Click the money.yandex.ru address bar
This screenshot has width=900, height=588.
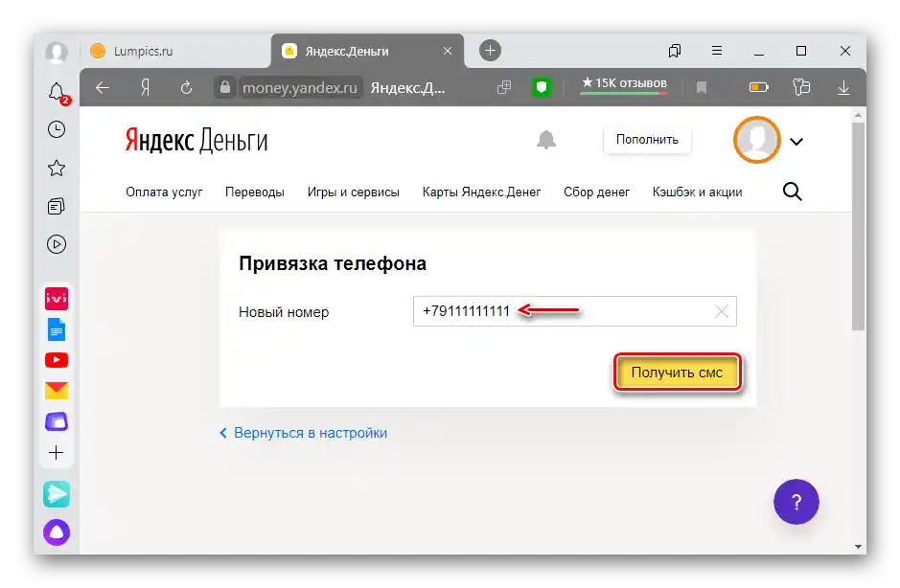pos(300,88)
